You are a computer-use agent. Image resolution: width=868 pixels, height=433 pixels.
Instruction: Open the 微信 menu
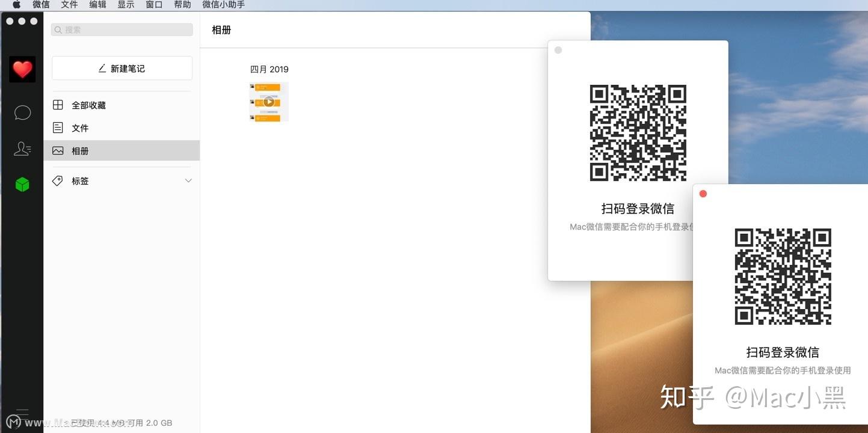tap(41, 5)
